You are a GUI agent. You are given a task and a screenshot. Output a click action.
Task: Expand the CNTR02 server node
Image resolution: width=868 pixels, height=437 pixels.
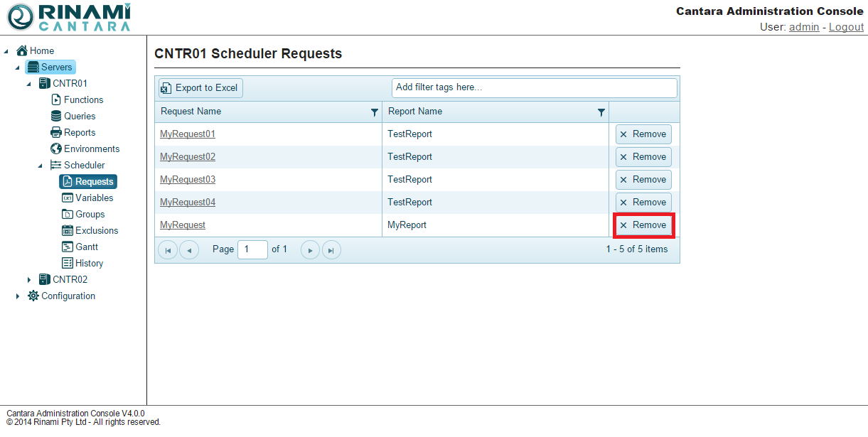click(x=29, y=280)
